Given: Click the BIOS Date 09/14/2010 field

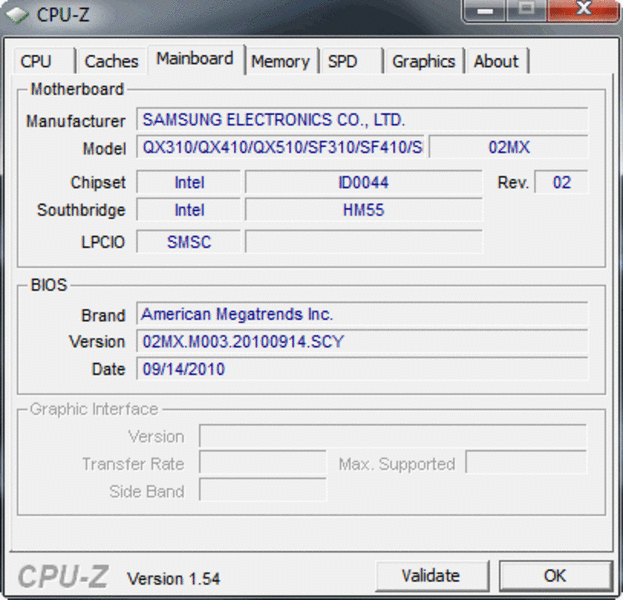Looking at the screenshot, I should [x=362, y=369].
